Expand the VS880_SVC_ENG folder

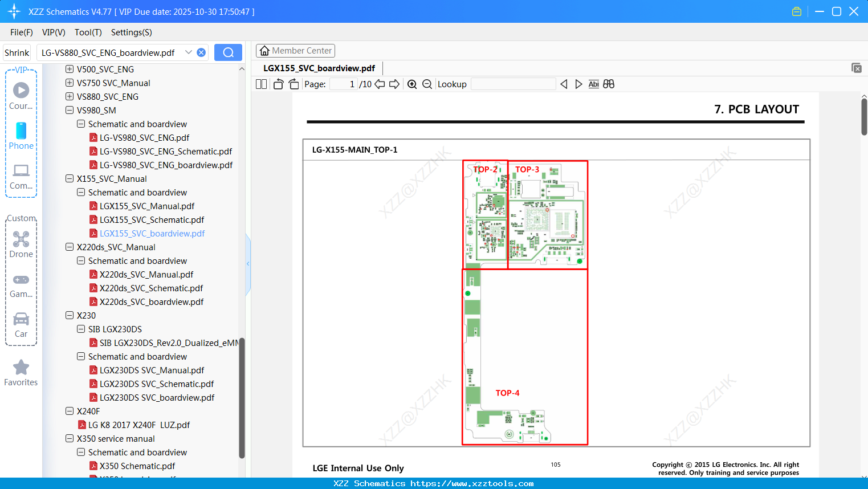pos(70,96)
